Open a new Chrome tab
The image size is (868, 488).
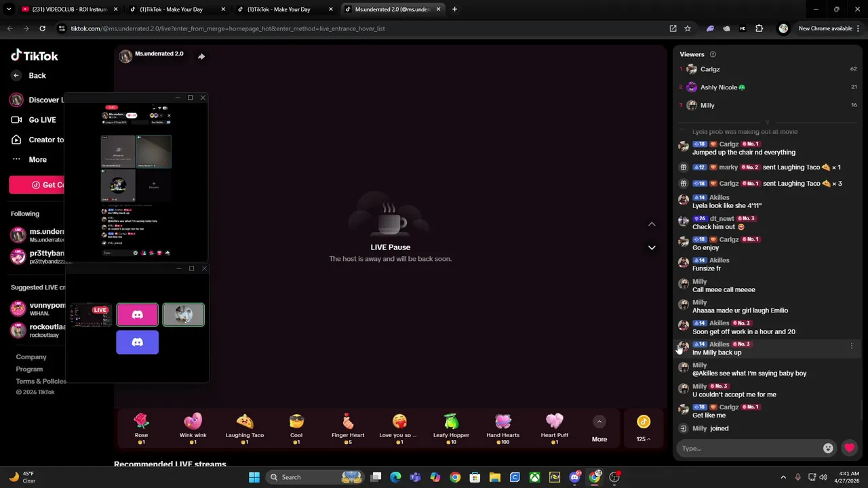click(454, 9)
